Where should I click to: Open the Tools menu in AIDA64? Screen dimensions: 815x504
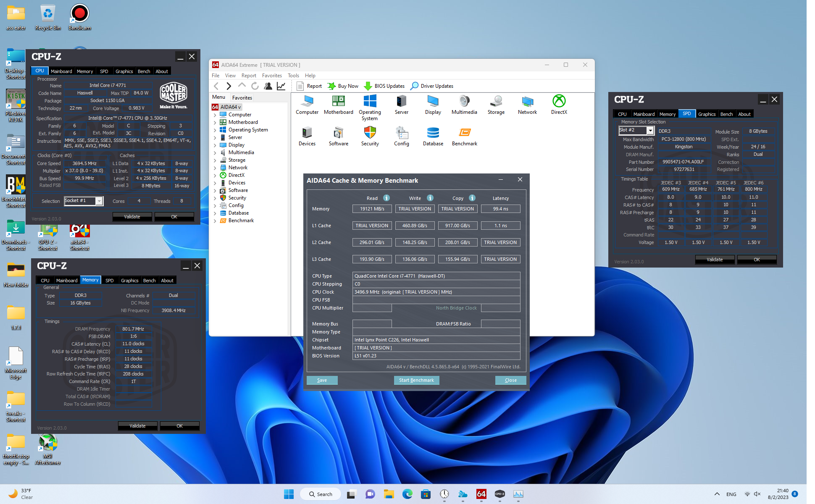pyautogui.click(x=293, y=76)
